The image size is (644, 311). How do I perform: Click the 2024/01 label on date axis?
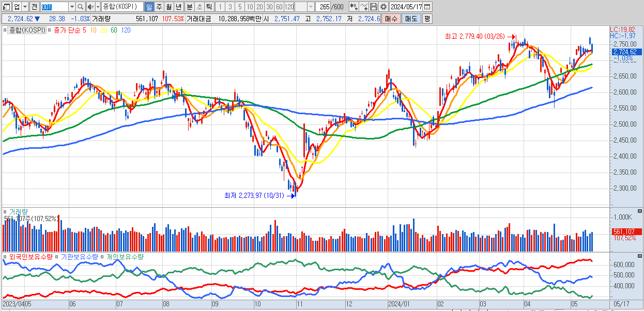[x=398, y=304]
